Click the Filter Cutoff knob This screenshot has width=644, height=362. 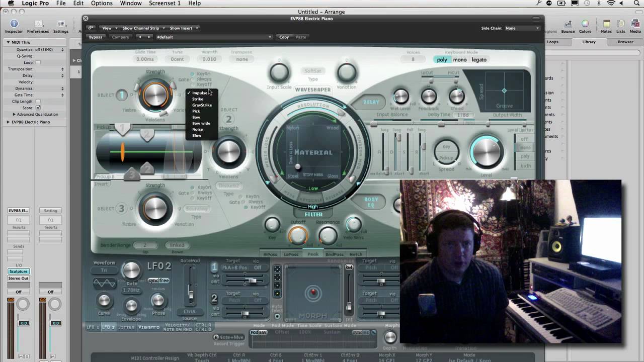point(298,235)
